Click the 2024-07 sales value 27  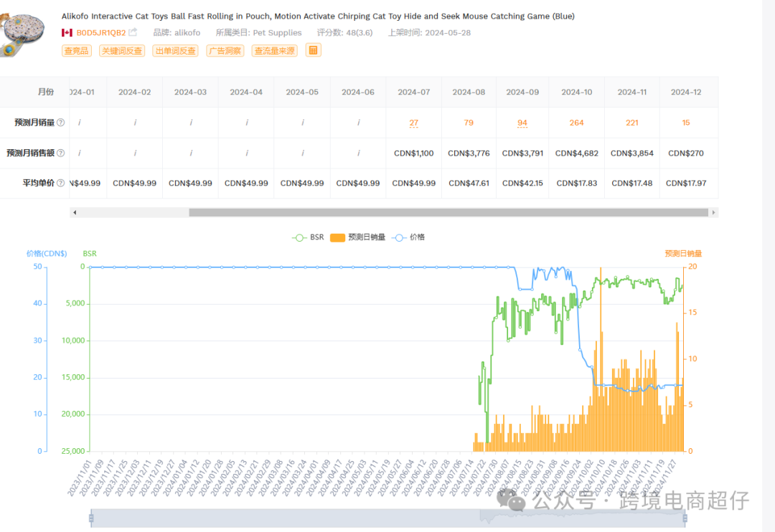click(414, 123)
